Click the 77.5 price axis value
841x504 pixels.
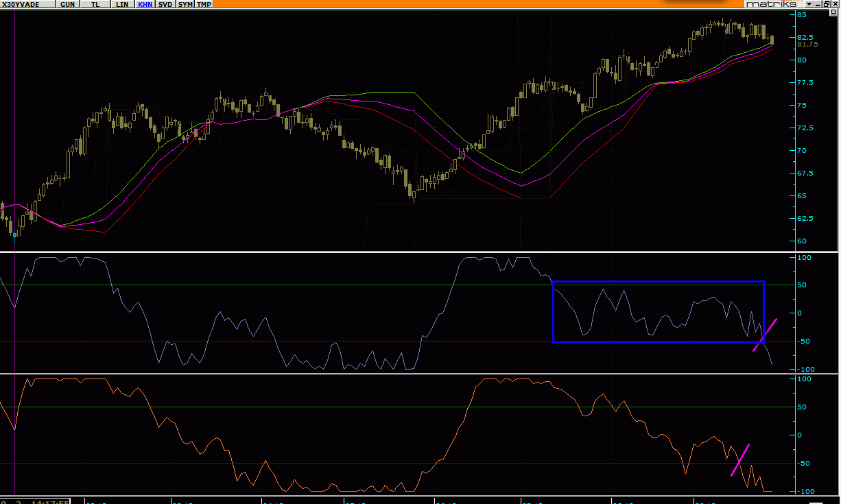[806, 82]
